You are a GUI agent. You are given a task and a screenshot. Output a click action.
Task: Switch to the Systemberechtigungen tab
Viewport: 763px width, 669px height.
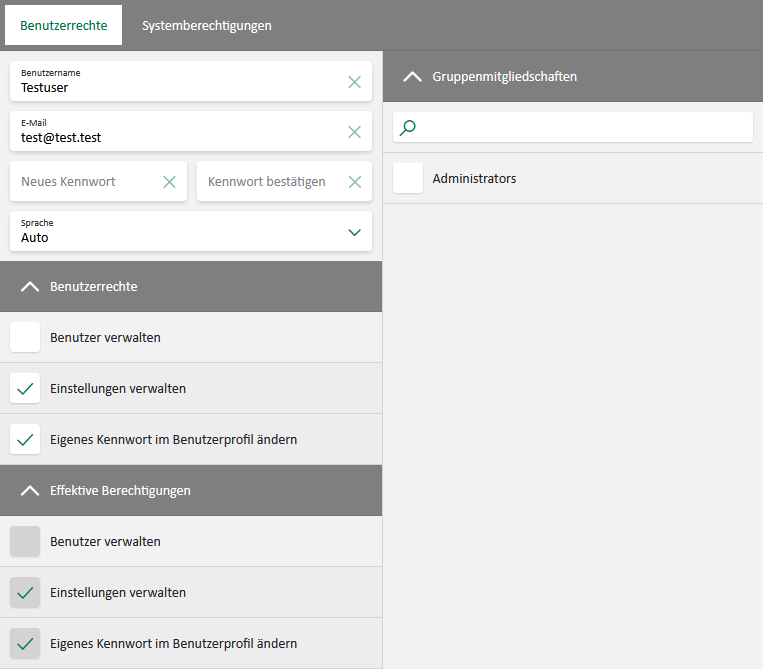[x=207, y=26]
